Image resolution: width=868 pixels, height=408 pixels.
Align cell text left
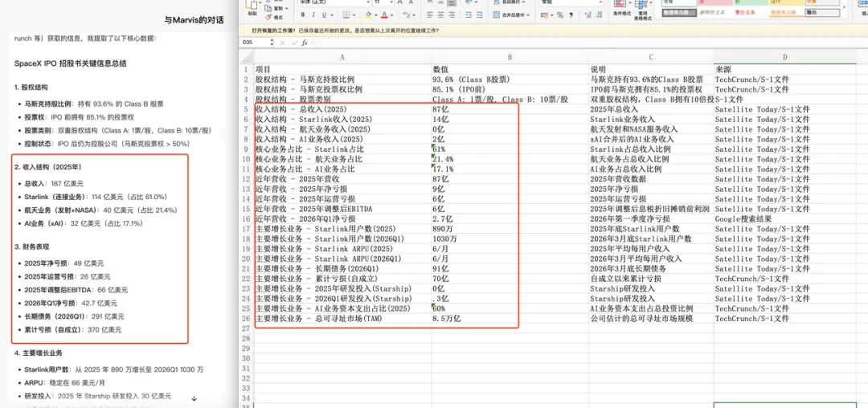point(430,15)
